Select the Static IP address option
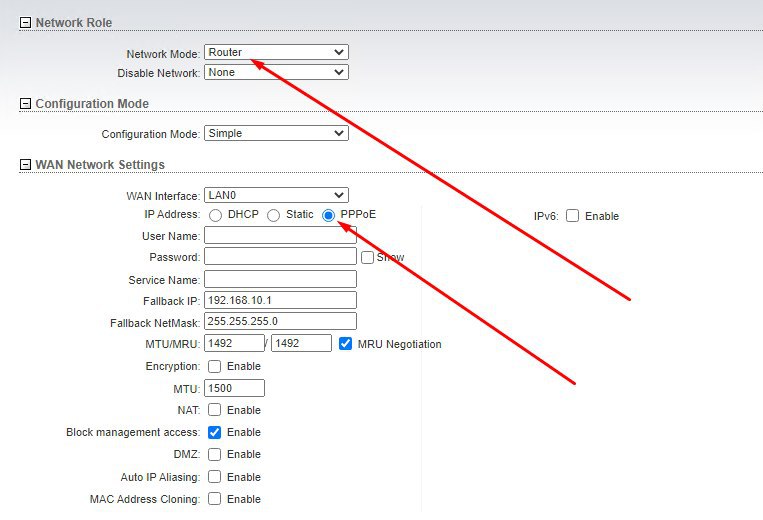 pyautogui.click(x=273, y=215)
